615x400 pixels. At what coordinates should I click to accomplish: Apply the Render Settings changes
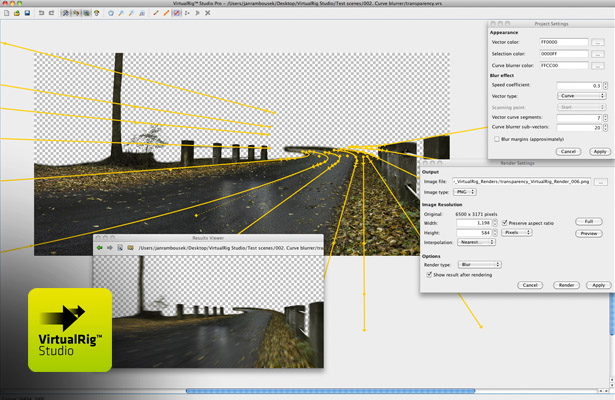(599, 285)
